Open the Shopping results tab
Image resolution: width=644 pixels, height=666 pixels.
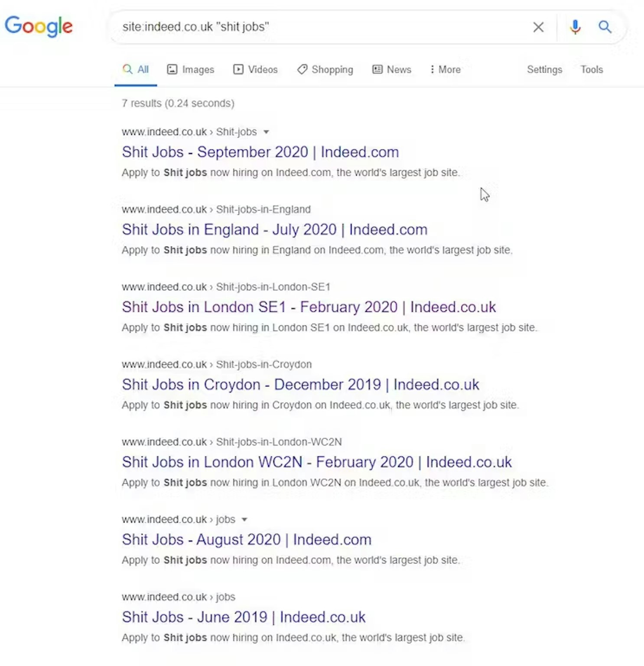(x=325, y=69)
